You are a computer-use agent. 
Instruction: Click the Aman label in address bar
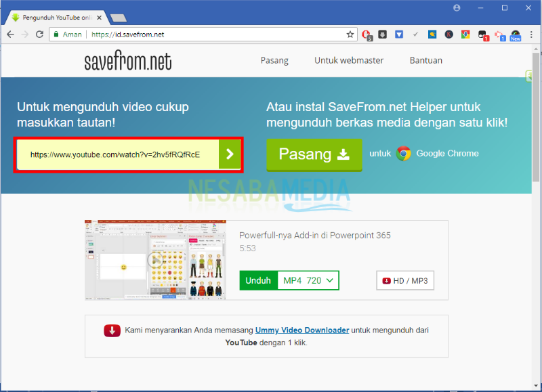(x=72, y=35)
